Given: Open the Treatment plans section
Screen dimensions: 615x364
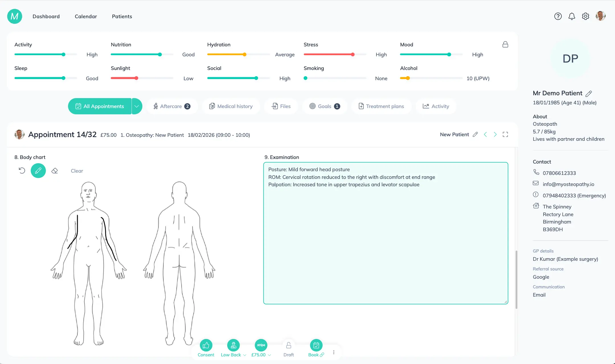Looking at the screenshot, I should [381, 106].
